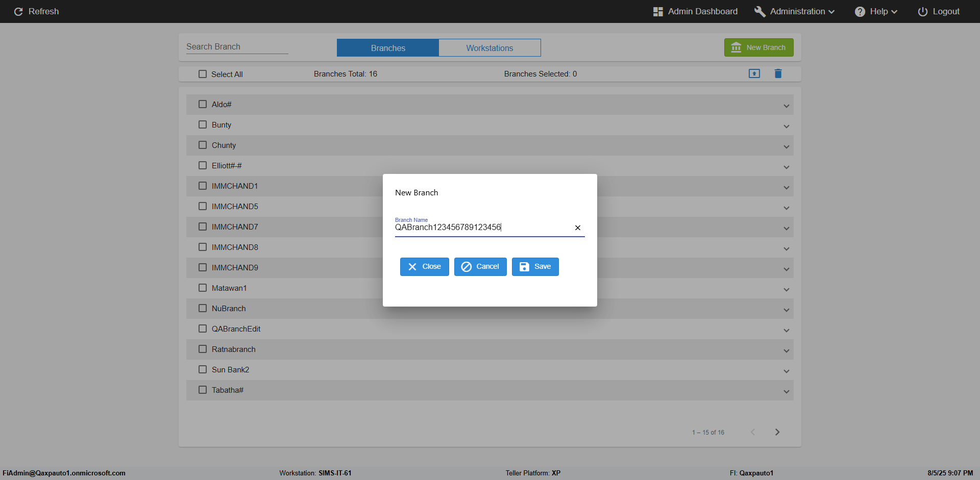This screenshot has width=980, height=480.
Task: Click the IMMCHAND9 branch name
Action: click(x=235, y=268)
